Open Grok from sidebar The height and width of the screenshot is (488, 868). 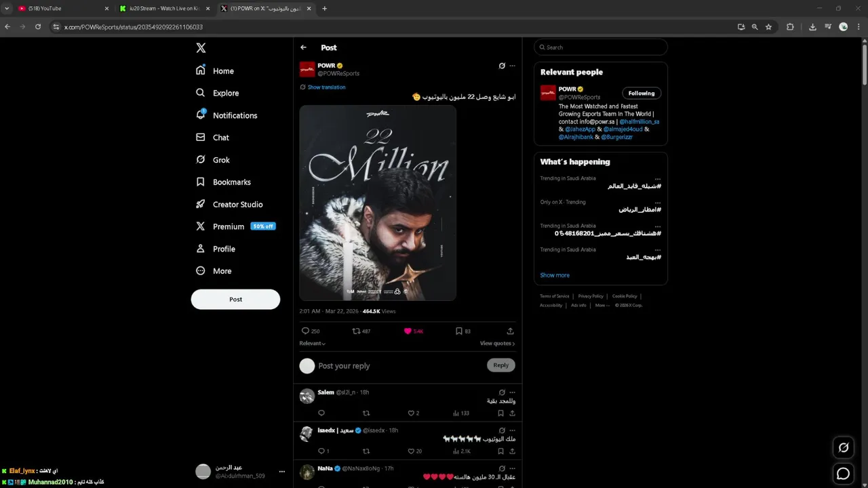click(x=213, y=160)
